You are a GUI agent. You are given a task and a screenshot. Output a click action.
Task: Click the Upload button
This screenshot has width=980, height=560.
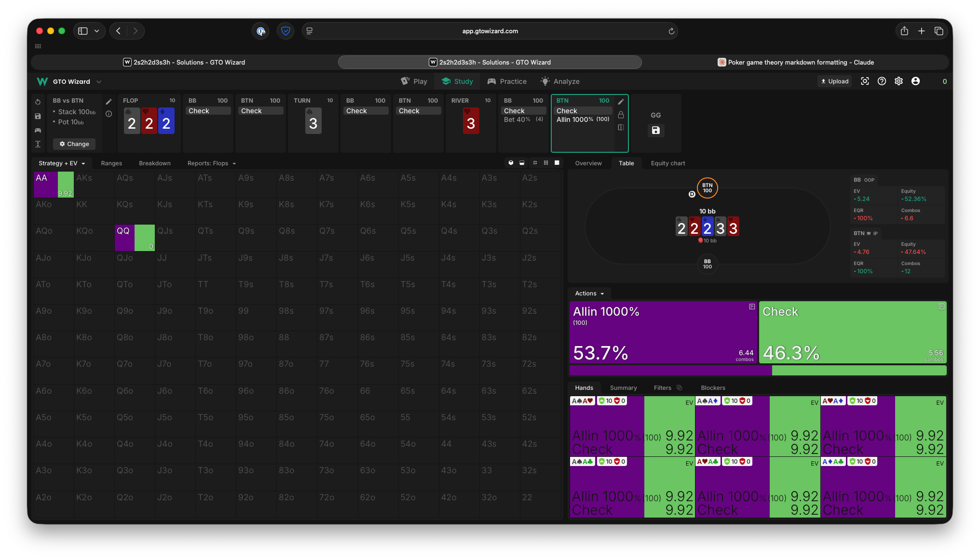coord(835,81)
